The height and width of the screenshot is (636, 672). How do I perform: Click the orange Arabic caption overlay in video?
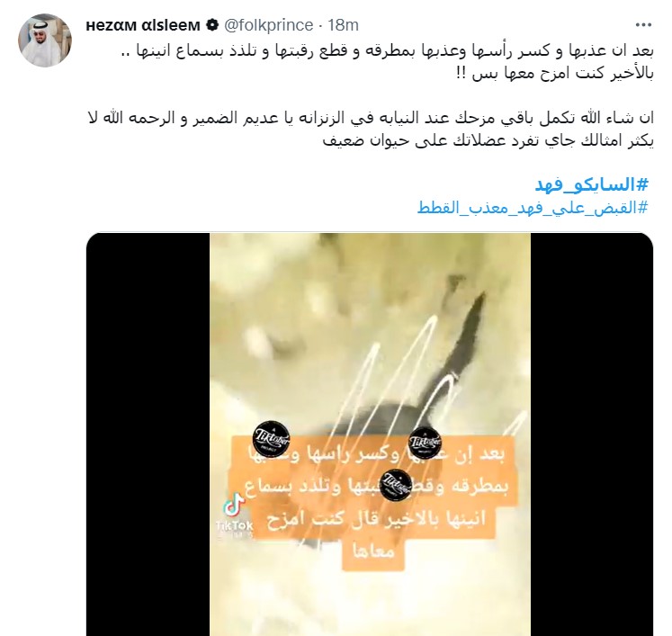pos(373,503)
